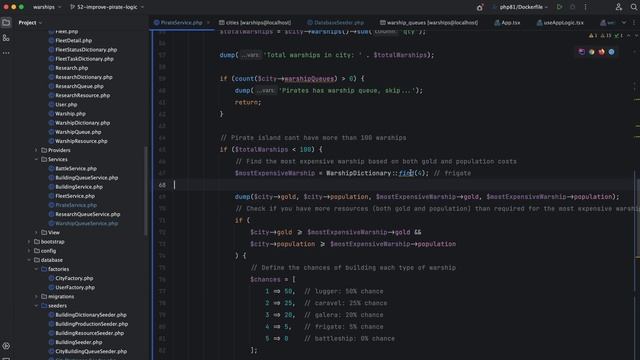640x360 pixels.
Task: Open the Project tool window folder icon
Action: 6,23
